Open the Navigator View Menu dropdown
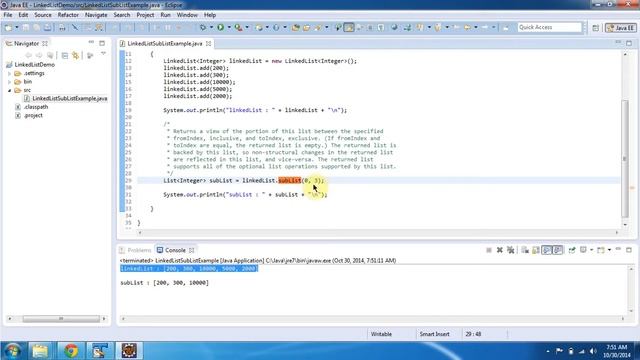Image resolution: width=640 pixels, height=360 pixels. 103,54
